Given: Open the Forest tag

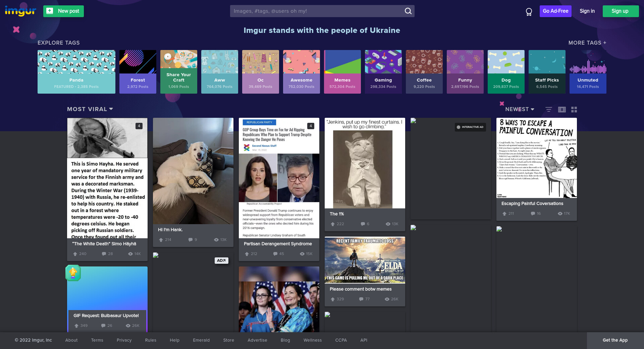Looking at the screenshot, I should pyautogui.click(x=138, y=72).
